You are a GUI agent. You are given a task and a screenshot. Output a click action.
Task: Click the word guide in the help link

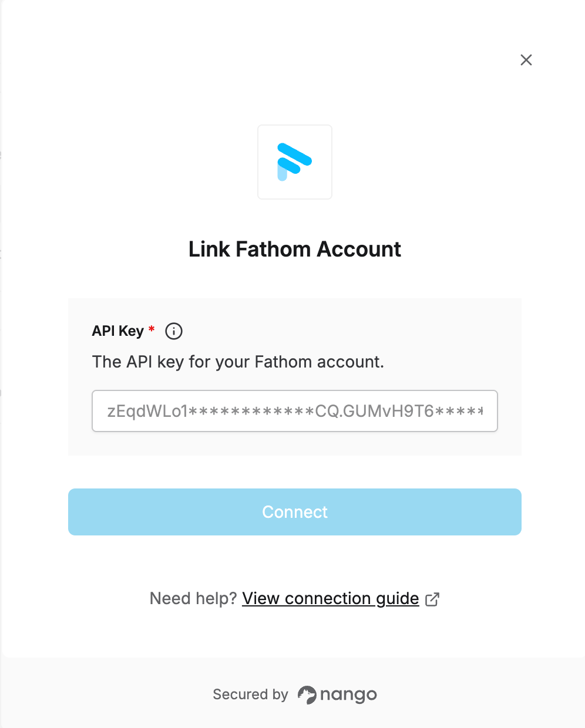click(398, 598)
